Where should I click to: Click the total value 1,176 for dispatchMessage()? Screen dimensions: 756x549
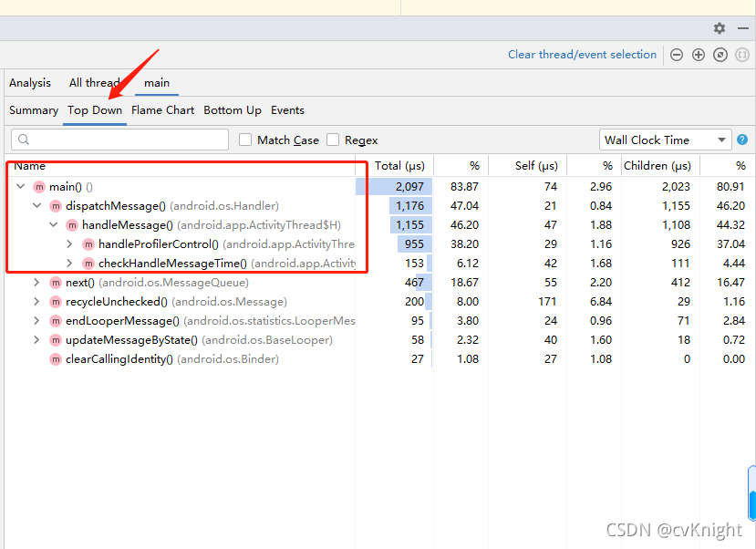coord(409,206)
